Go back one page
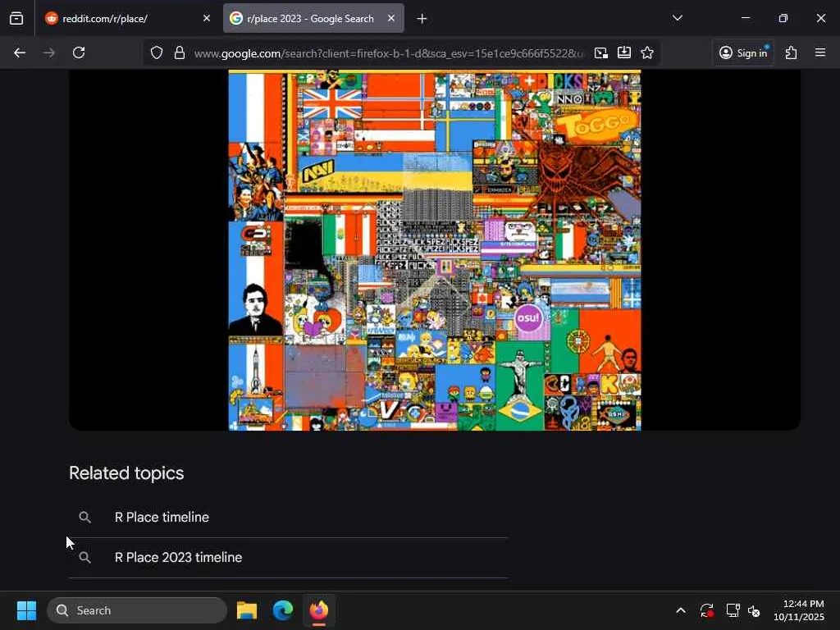 [20, 52]
